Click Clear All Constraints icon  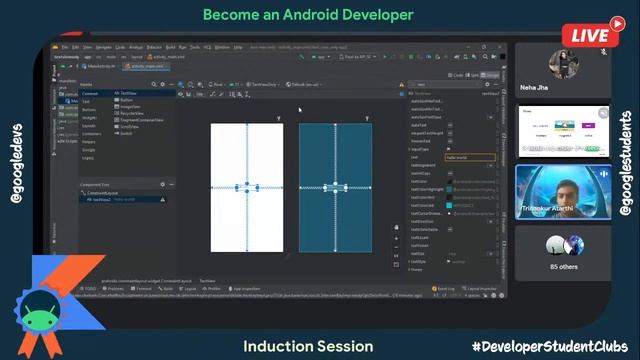[212, 94]
